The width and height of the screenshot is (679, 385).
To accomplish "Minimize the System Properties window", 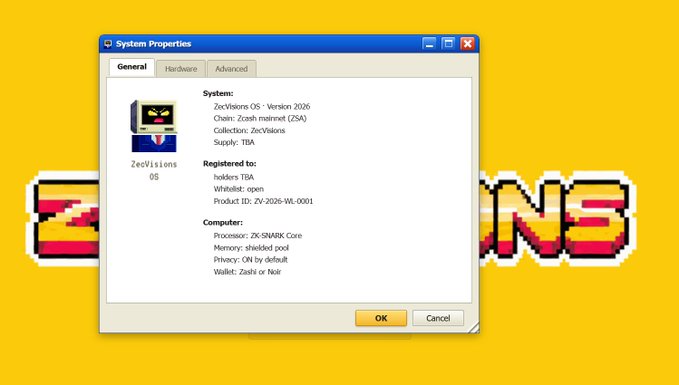I will 429,44.
